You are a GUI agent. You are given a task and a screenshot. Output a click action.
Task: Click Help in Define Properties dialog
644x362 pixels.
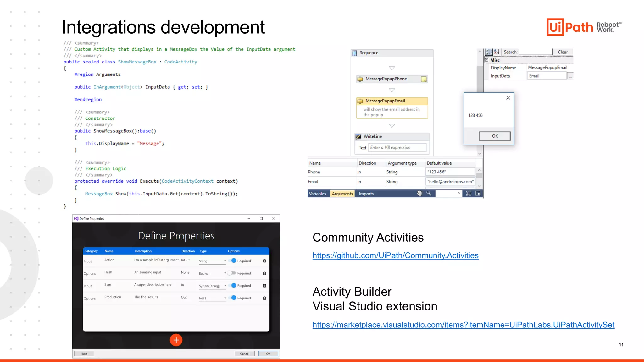pyautogui.click(x=84, y=354)
